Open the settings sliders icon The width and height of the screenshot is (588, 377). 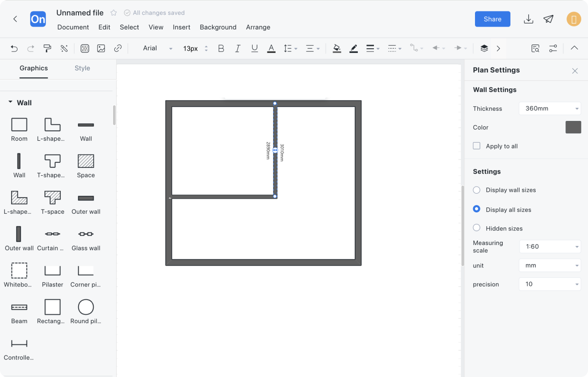[x=553, y=48]
